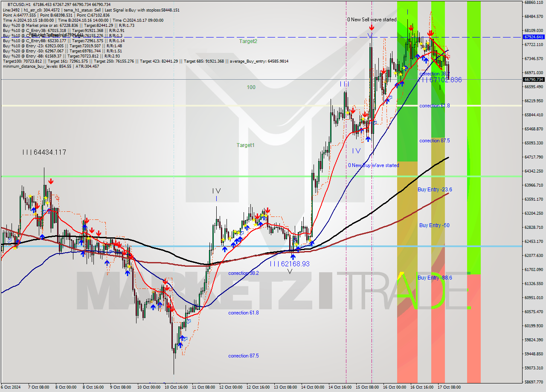The height and width of the screenshot is (392, 546).
Task: Click the 64717.790 price axis value
Action: coord(534,157)
